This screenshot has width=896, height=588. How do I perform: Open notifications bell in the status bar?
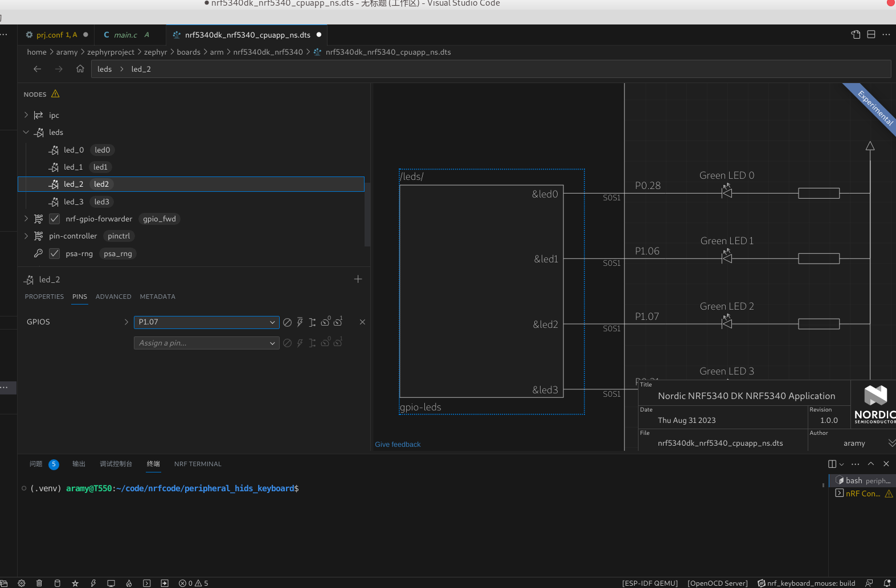887,583
